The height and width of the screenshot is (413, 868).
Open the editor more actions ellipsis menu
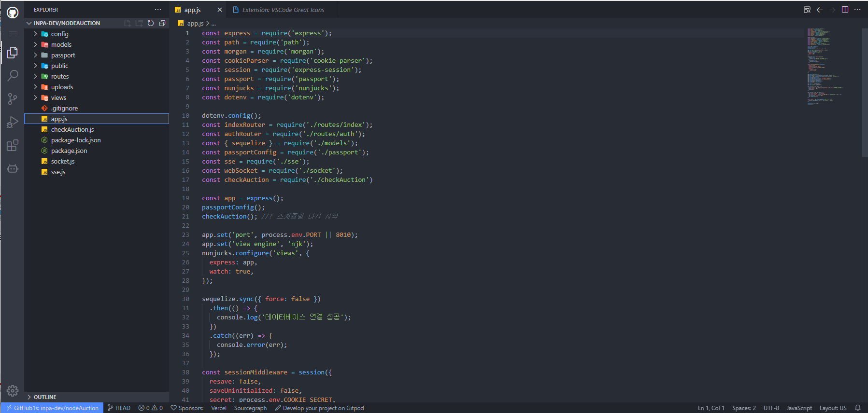click(x=857, y=10)
